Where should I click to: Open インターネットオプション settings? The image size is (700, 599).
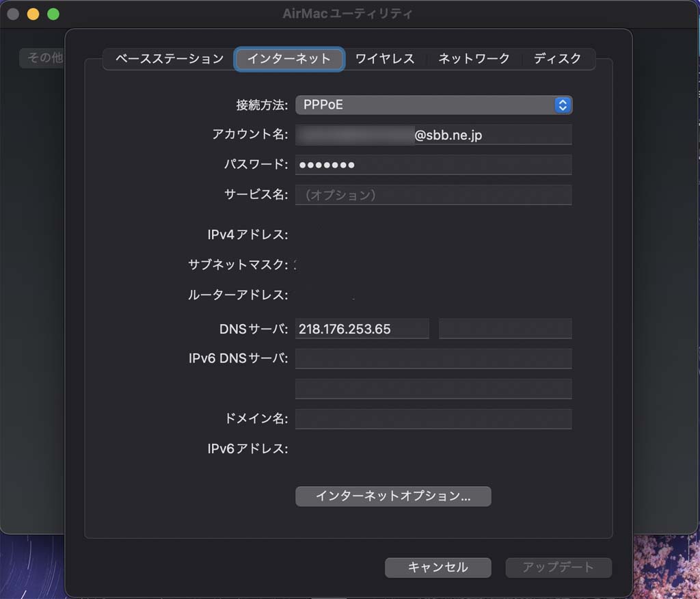point(393,496)
